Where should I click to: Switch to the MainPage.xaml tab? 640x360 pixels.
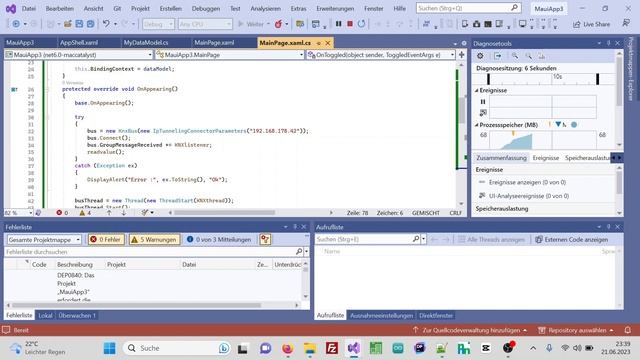pos(214,43)
